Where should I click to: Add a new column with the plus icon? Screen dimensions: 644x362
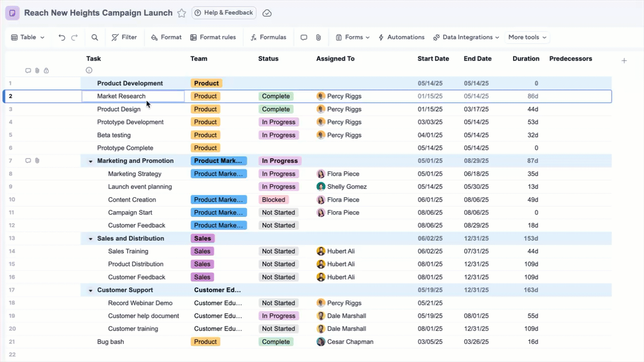point(624,60)
